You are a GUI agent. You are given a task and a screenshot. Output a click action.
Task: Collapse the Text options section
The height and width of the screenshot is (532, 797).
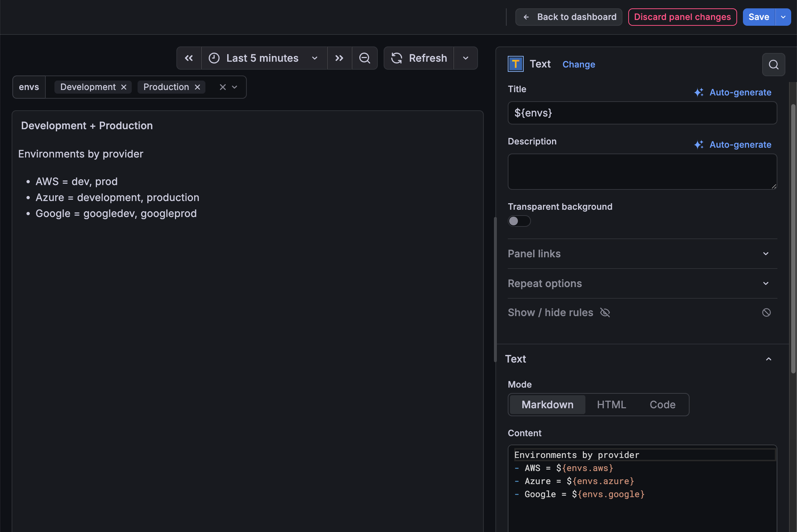point(768,359)
